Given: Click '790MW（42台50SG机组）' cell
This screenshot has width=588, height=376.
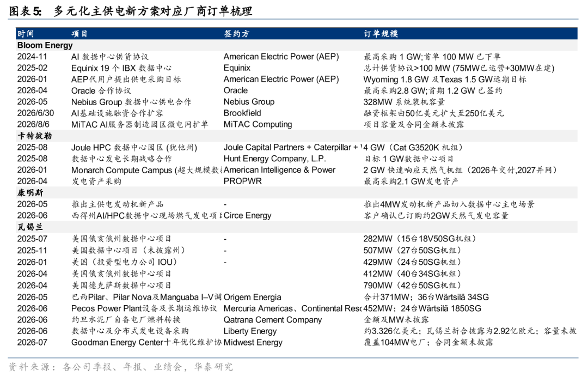Looking at the screenshot, I should [413, 285].
